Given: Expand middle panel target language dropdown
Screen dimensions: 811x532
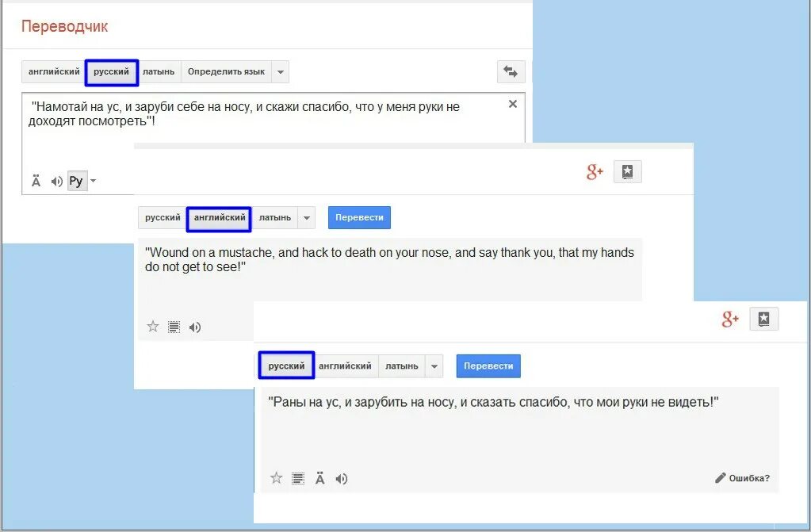Looking at the screenshot, I should pyautogui.click(x=307, y=217).
